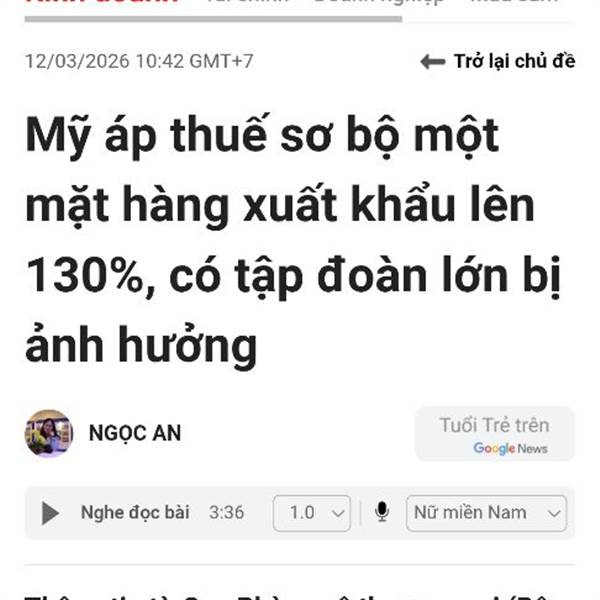Viewport: 600px width, 600px height.
Task: Click the Nghe đọc bài label
Action: (x=135, y=512)
